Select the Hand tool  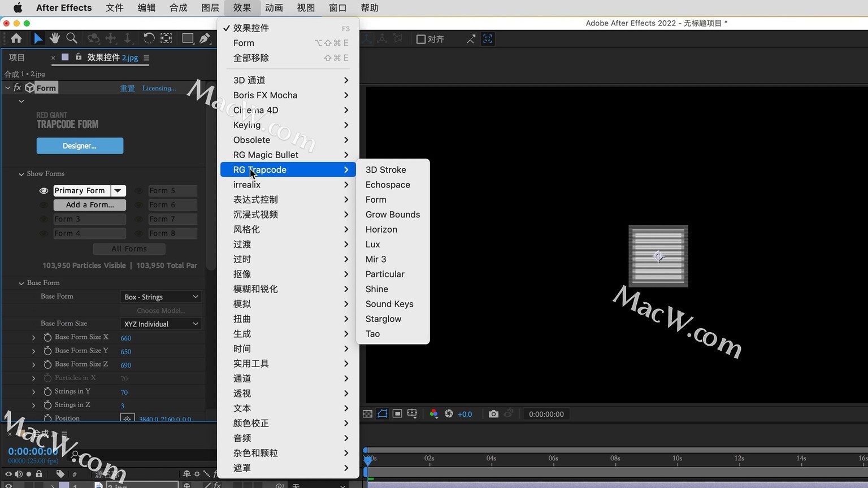(x=55, y=38)
